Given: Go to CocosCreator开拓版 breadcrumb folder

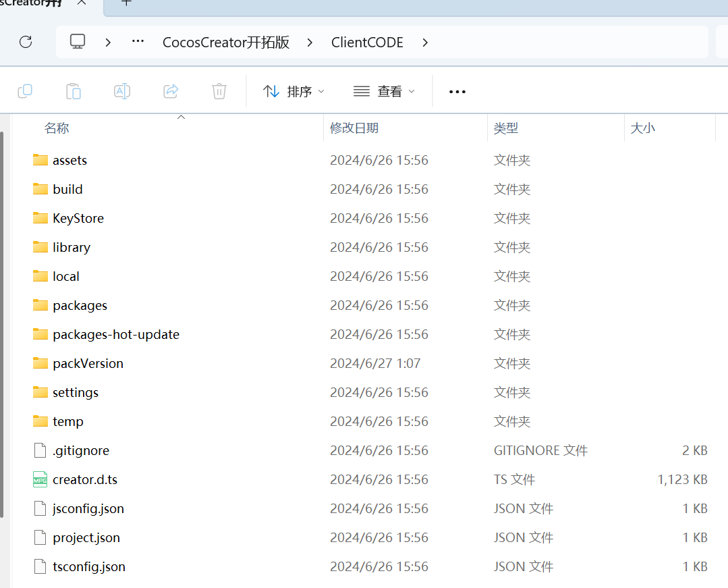Looking at the screenshot, I should [226, 43].
